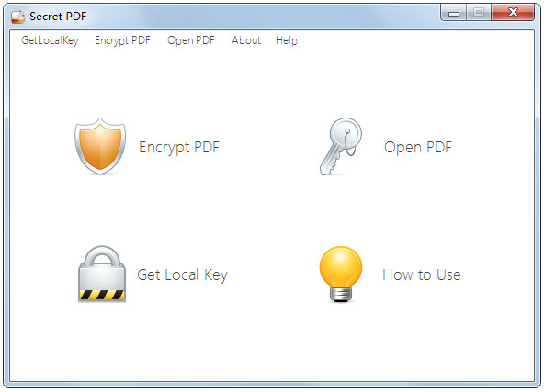Minimize the Secret PDF window
Viewport: 544px width, 392px height.
coord(453,13)
